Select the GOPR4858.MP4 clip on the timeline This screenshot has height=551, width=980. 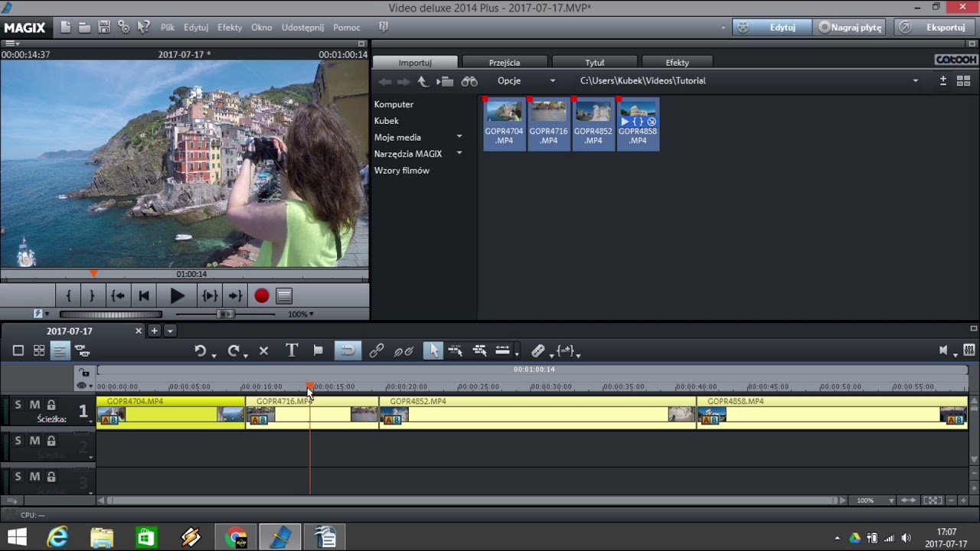832,412
